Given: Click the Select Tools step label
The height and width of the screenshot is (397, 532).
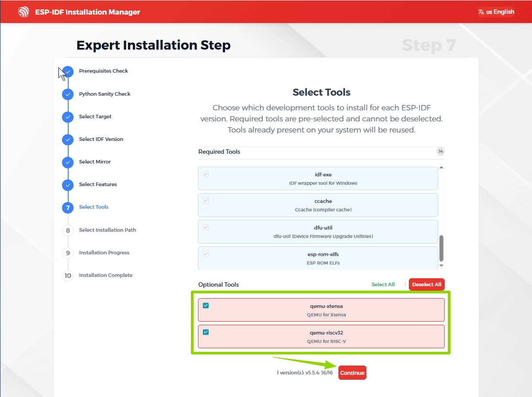Looking at the screenshot, I should (93, 207).
